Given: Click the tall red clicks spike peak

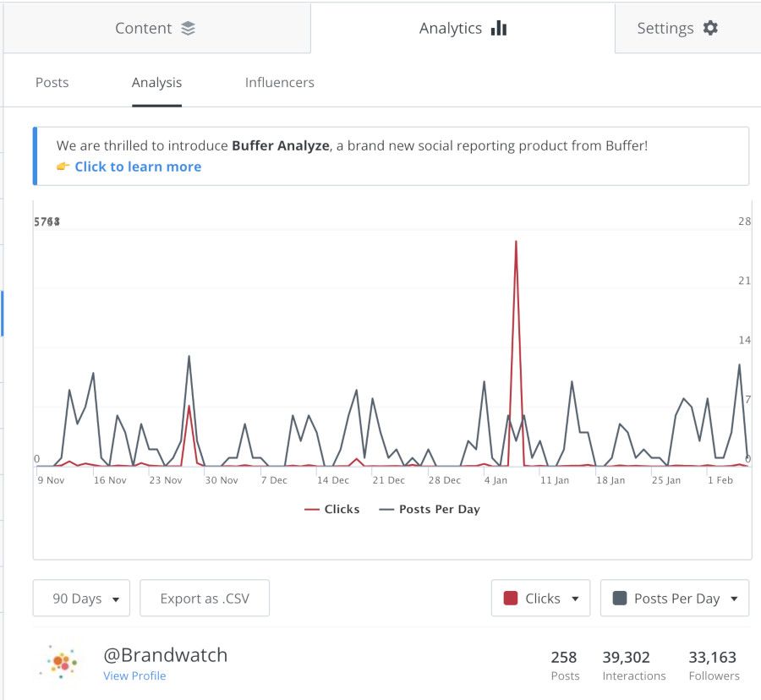Looking at the screenshot, I should coord(516,243).
